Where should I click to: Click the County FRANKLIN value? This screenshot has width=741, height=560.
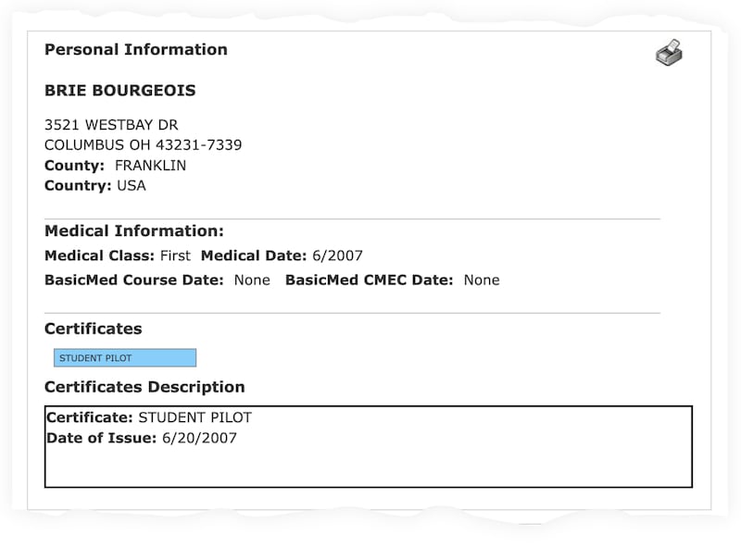click(150, 166)
